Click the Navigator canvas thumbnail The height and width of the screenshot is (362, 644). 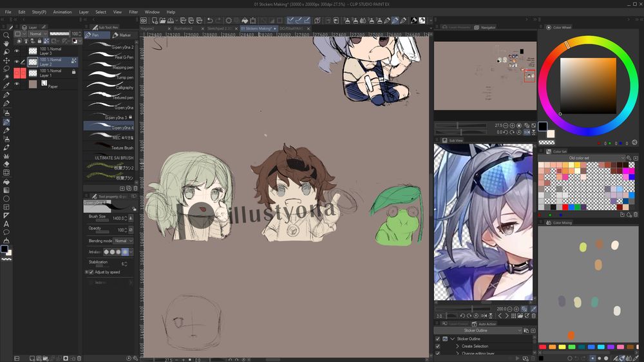485,75
